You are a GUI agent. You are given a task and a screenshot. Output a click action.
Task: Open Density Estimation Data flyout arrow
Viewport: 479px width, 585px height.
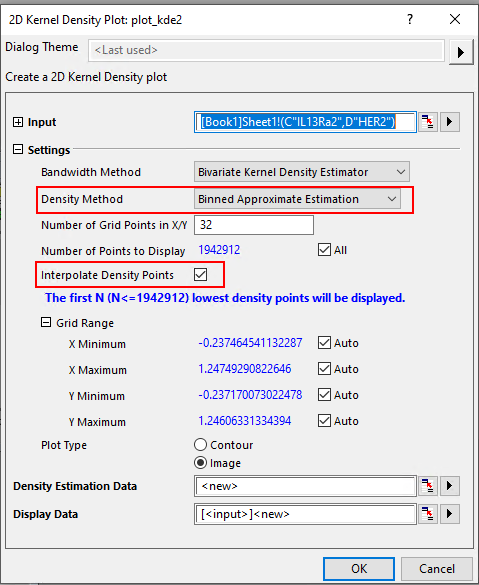coord(450,486)
